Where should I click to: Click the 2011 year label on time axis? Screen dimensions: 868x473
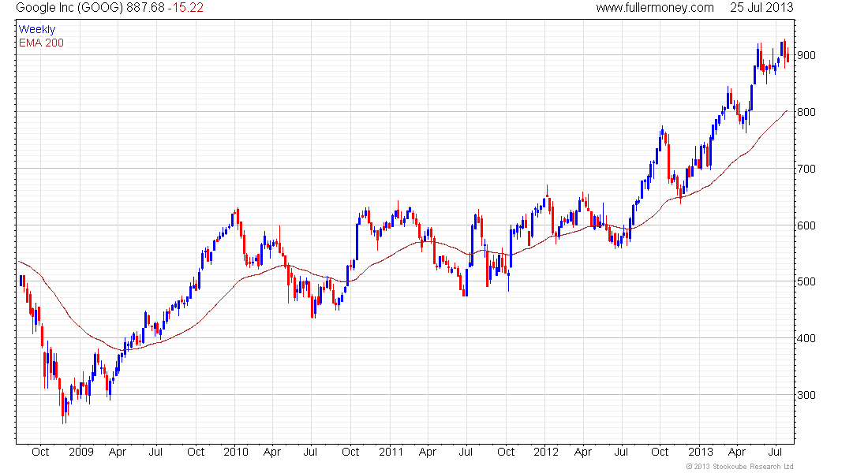tap(391, 452)
